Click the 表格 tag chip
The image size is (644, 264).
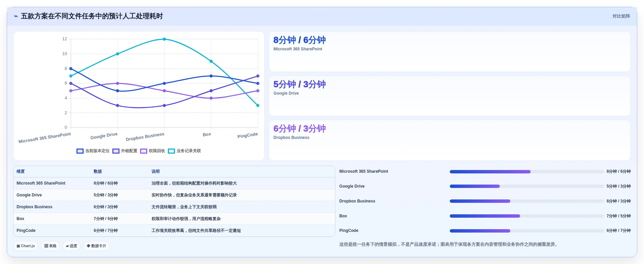click(x=50, y=246)
